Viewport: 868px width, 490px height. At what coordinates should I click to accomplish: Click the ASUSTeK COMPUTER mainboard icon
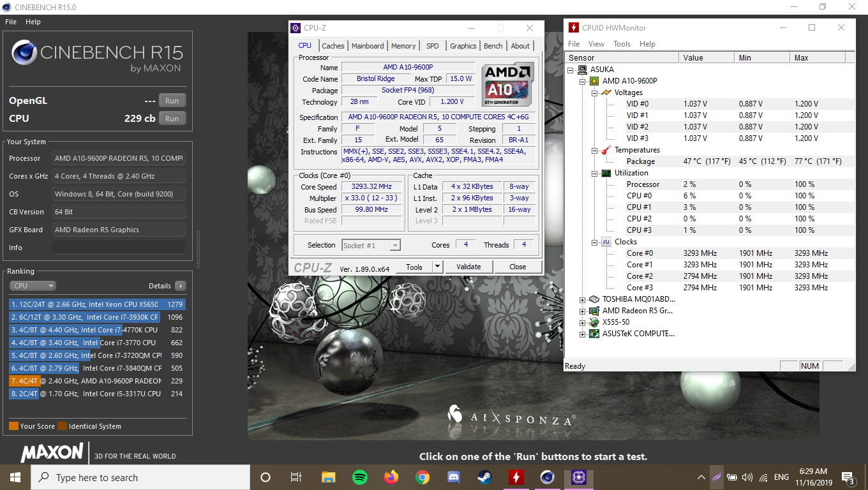click(x=594, y=334)
